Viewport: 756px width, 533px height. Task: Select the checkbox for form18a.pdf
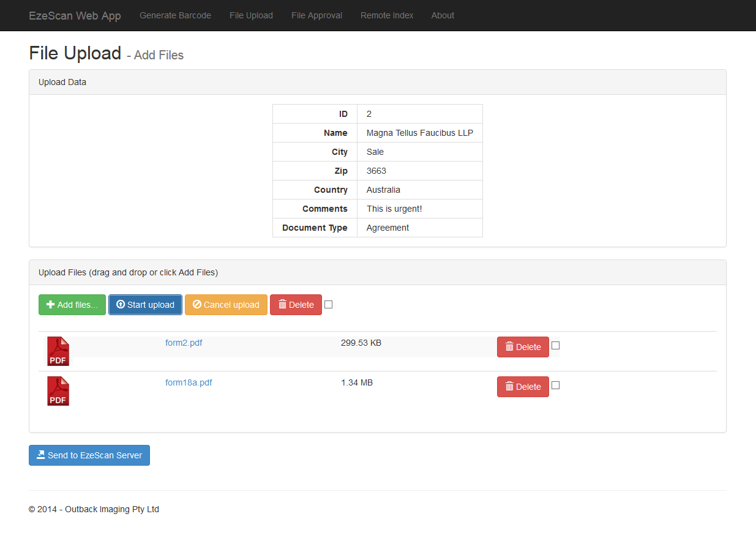click(556, 386)
